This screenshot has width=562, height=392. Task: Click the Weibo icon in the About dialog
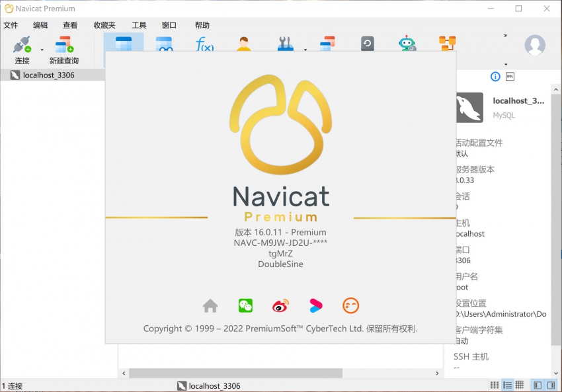[x=281, y=305]
